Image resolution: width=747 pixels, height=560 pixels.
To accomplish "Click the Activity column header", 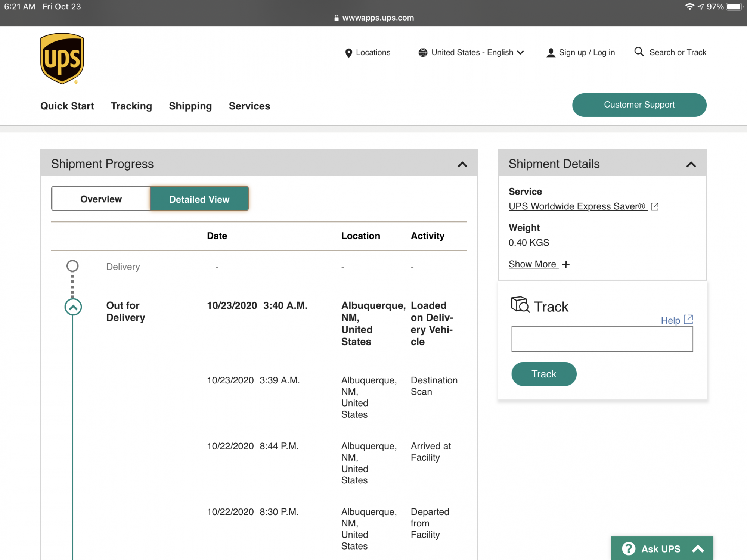I will 428,236.
